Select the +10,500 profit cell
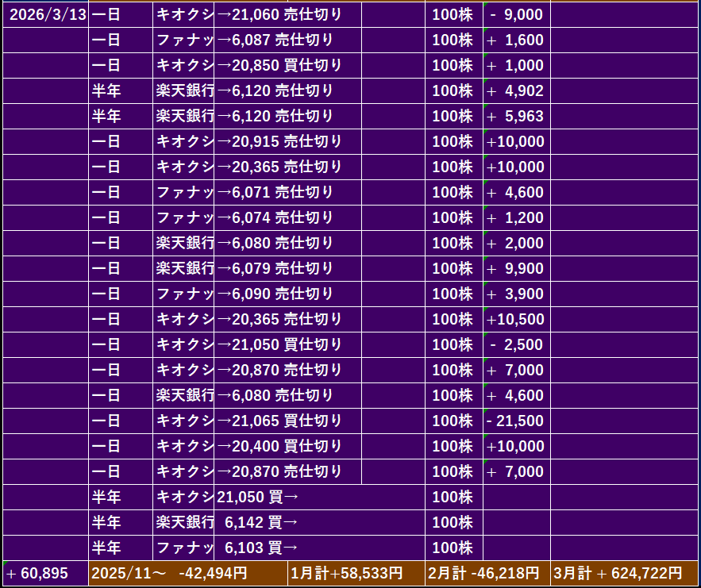 [516, 319]
